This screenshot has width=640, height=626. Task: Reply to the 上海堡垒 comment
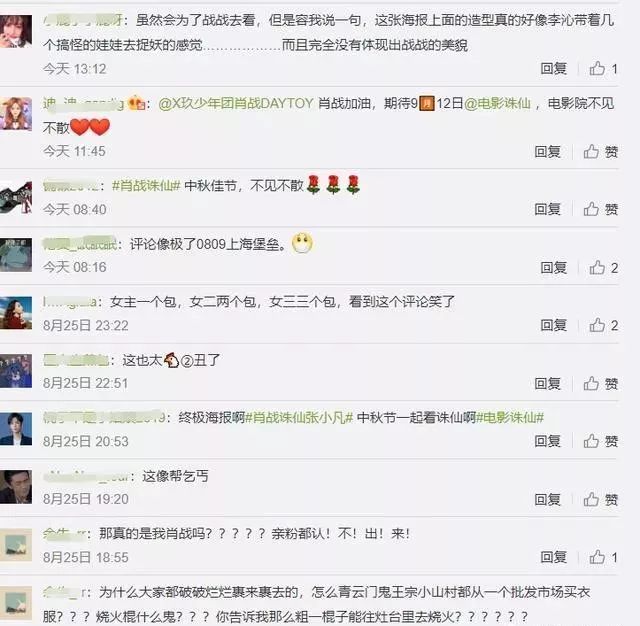553,268
